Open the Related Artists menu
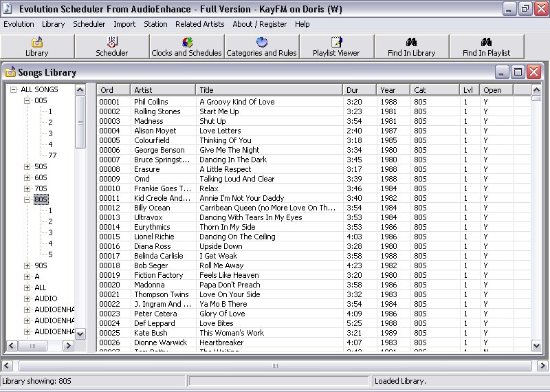 tap(200, 24)
